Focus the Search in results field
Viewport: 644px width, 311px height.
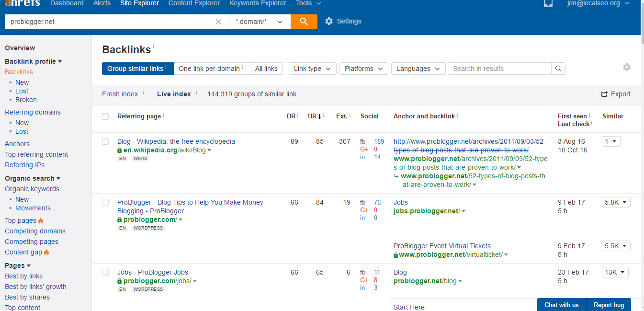tap(500, 69)
